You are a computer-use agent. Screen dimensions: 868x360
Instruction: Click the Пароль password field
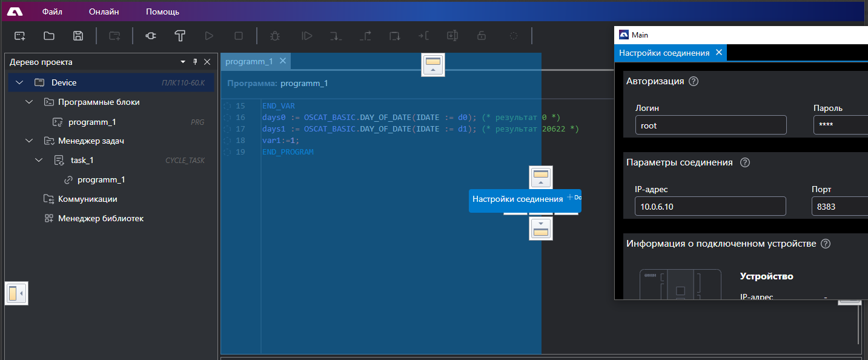click(841, 125)
